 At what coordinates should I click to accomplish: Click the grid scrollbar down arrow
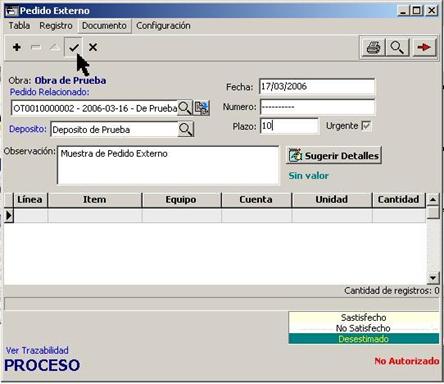(x=433, y=277)
